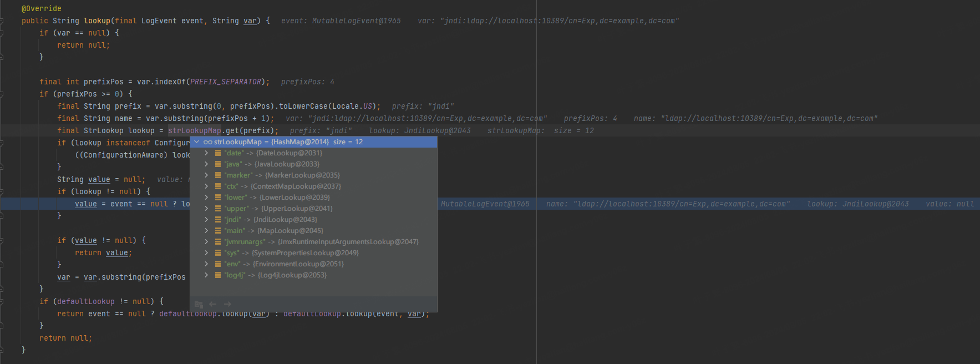980x364 pixels.
Task: Select the "main" MapLookup row
Action: pos(313,231)
